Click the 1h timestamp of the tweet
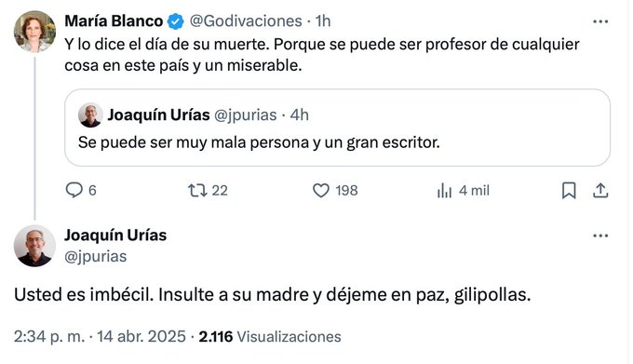The height and width of the screenshot is (364, 633). click(323, 21)
